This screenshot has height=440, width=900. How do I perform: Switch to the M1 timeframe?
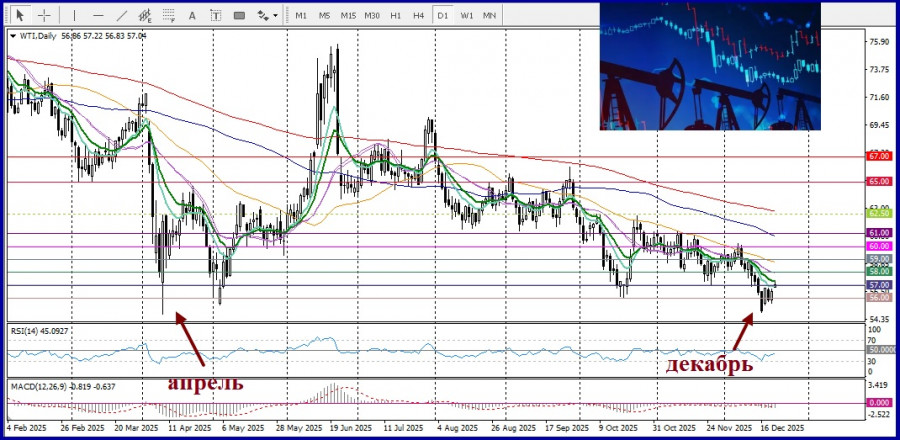pos(301,15)
